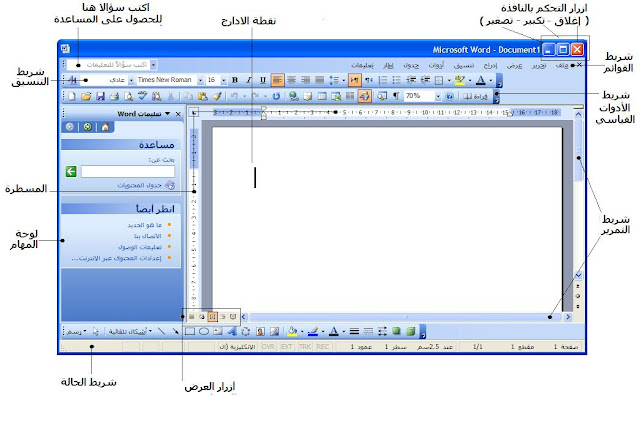Open the highlight color dropdown arrow

tap(469, 80)
